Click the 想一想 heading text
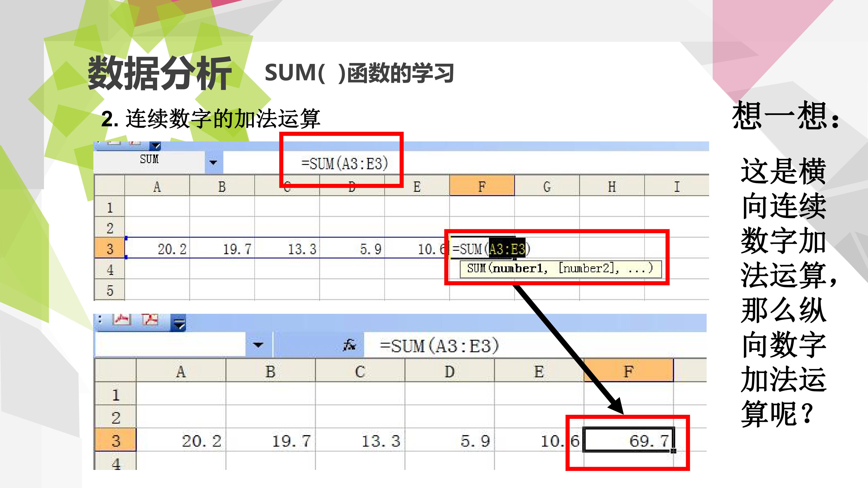Image resolution: width=868 pixels, height=488 pixels. point(786,115)
